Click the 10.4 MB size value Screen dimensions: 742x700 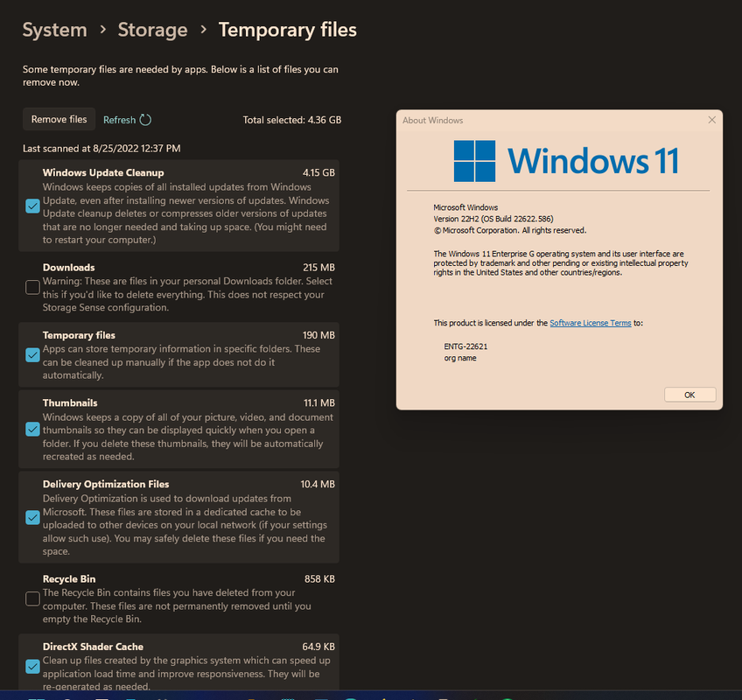point(318,484)
